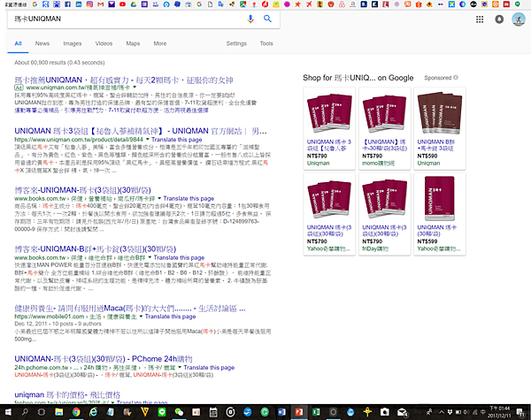531x420 pixels.
Task: Select the All search tab
Action: [x=18, y=43]
